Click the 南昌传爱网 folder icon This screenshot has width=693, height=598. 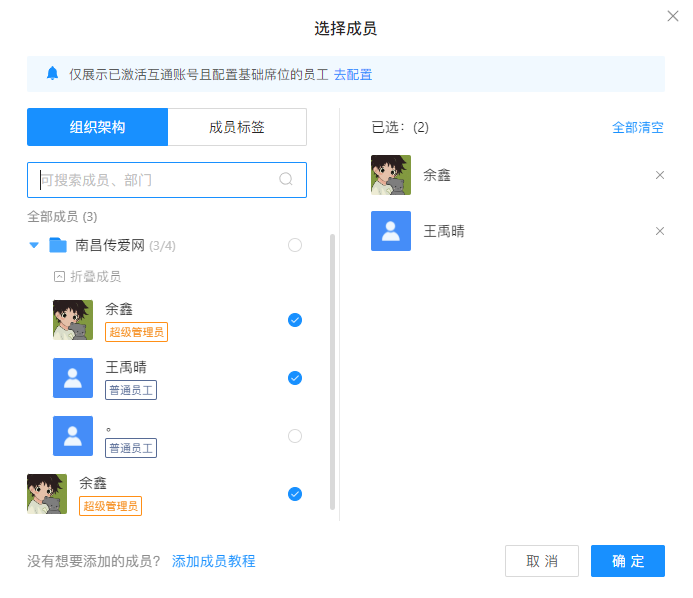pyautogui.click(x=58, y=245)
